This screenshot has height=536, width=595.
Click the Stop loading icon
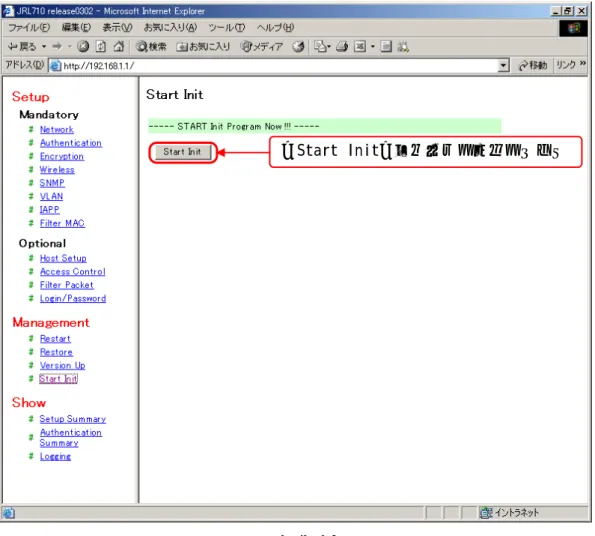[83, 47]
